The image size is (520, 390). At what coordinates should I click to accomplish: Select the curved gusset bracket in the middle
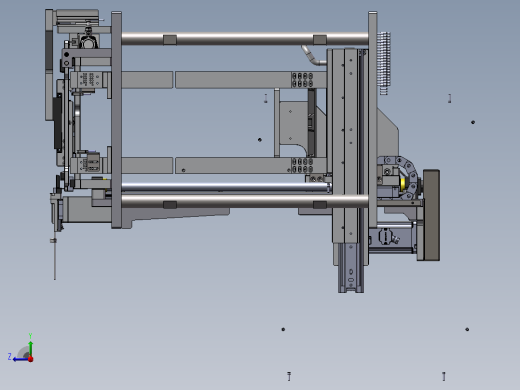[293, 128]
